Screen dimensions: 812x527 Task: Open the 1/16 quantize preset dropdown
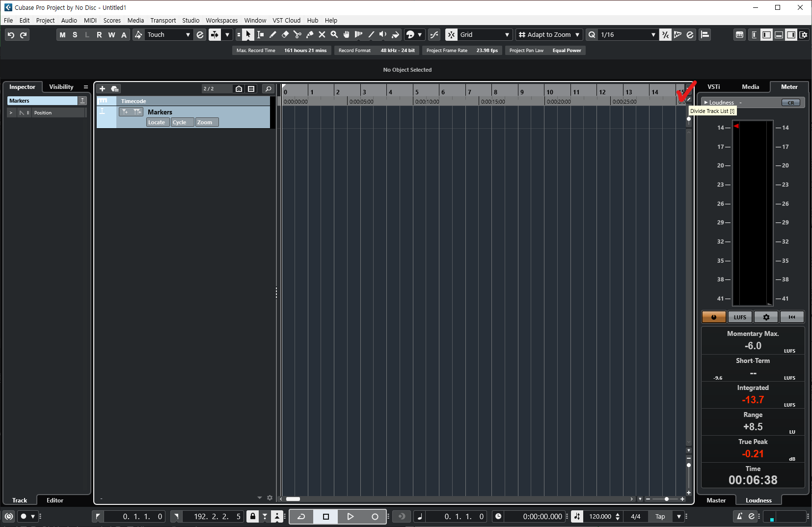click(628, 35)
